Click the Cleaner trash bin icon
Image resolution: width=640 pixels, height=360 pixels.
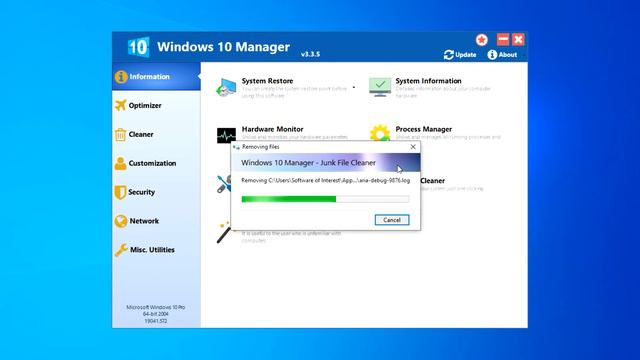[x=120, y=134]
